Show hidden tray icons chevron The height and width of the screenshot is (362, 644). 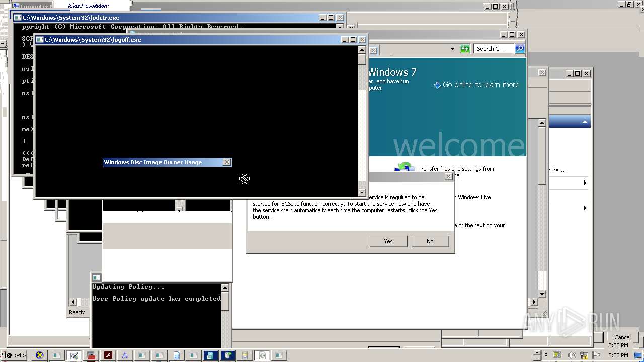coord(546,355)
